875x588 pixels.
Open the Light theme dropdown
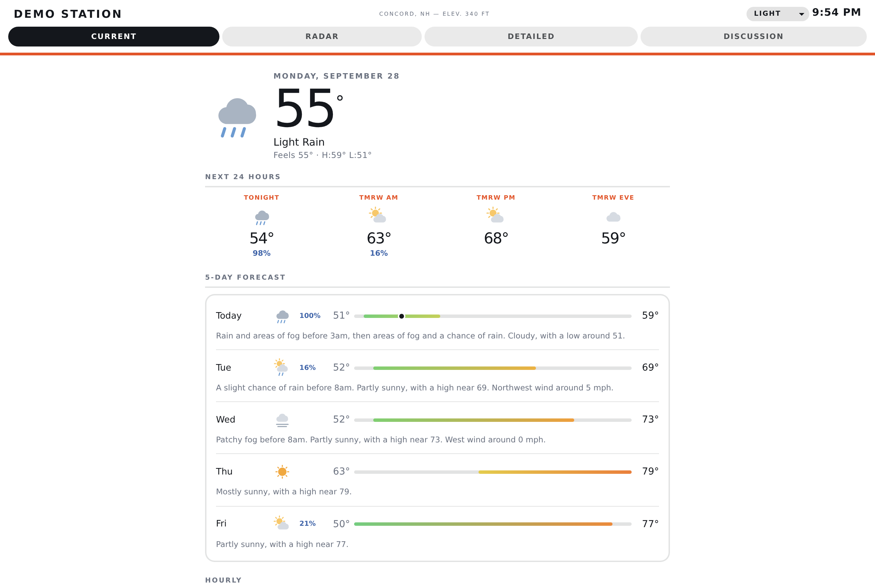point(778,14)
